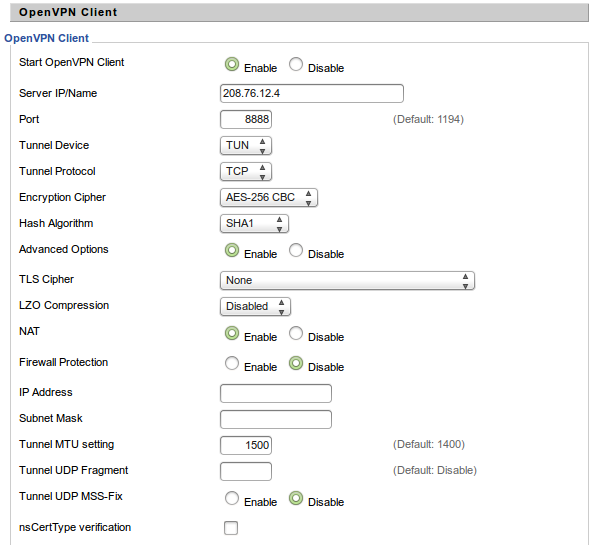Click the Tunnel MTU setting label
Screen dimensions: 590x545
(x=67, y=444)
